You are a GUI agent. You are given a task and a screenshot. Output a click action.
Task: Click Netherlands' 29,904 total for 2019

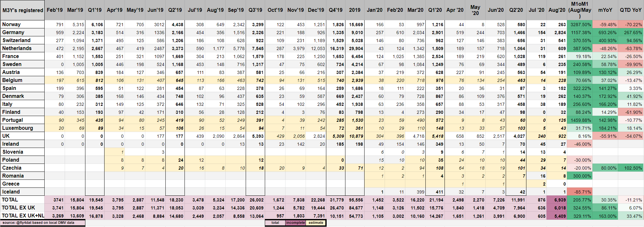355,48
